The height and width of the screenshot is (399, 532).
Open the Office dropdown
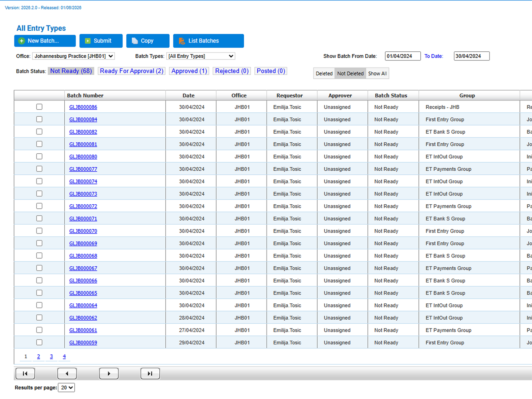coord(73,56)
